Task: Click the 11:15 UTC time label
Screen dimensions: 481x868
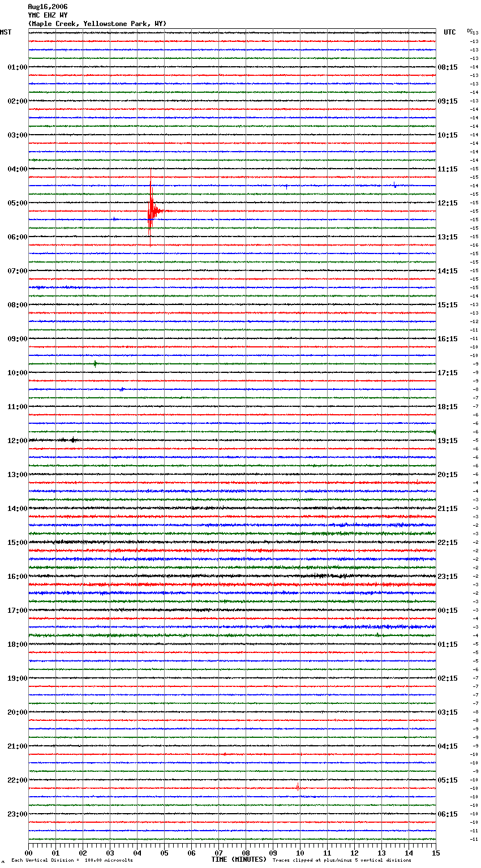Action: (448, 169)
